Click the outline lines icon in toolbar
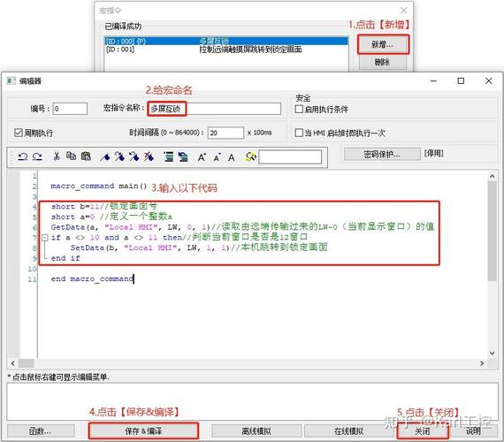 (x=168, y=156)
